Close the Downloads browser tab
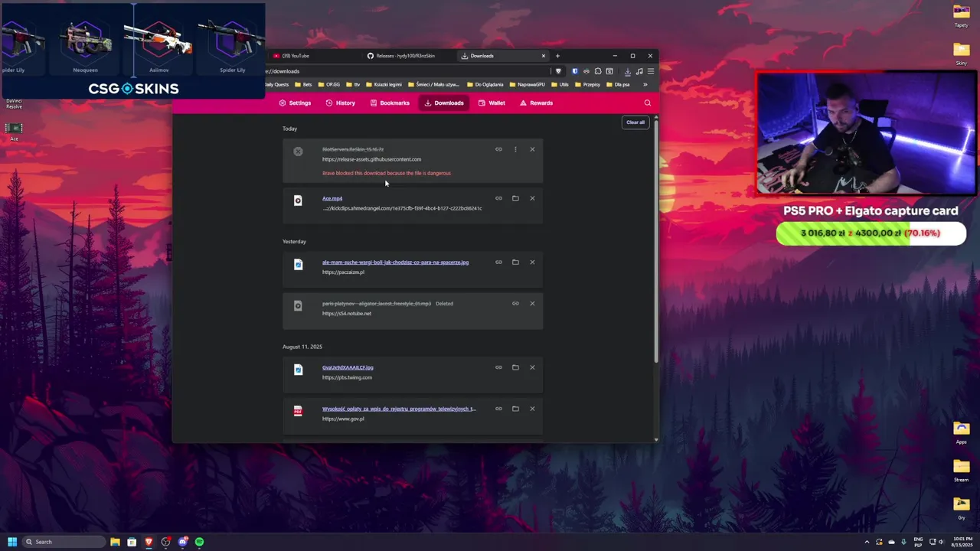 [544, 56]
